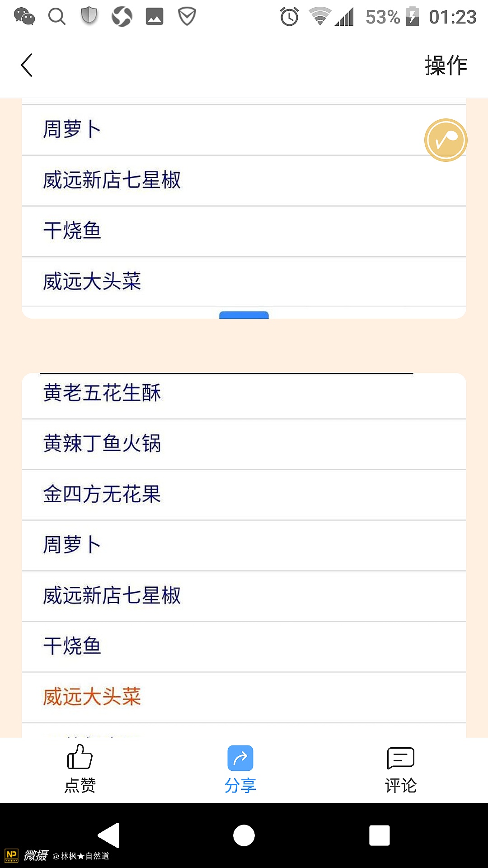Tap the 点赞 thumbs-up icon
488x868 pixels.
[x=80, y=757]
